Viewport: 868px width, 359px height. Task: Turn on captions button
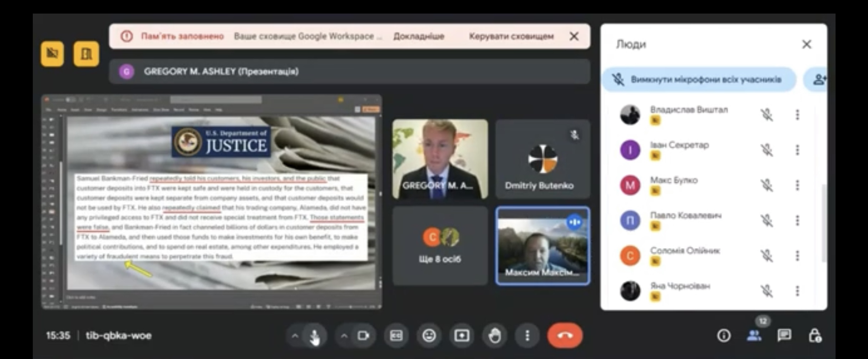396,335
